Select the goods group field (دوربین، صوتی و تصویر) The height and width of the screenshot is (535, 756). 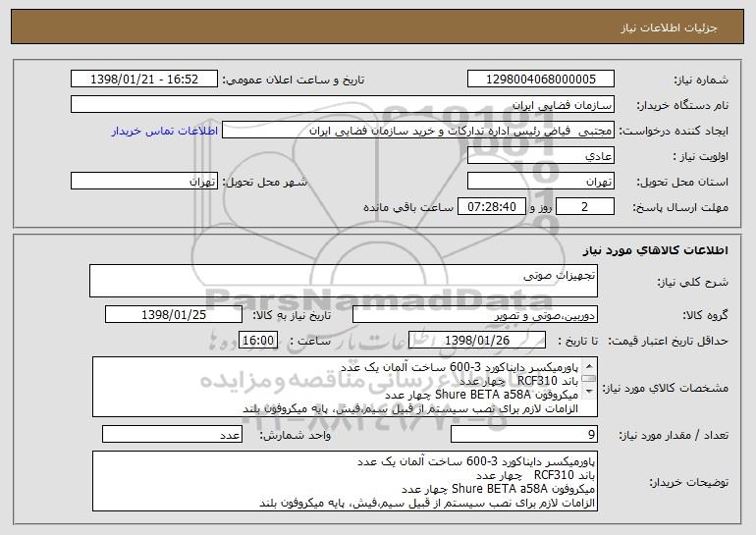pos(475,315)
